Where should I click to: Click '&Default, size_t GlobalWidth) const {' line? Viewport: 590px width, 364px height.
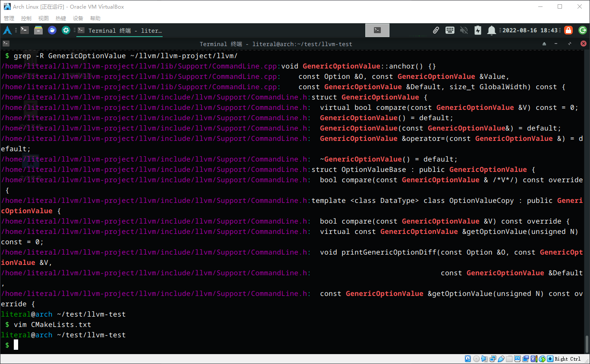coord(283,87)
